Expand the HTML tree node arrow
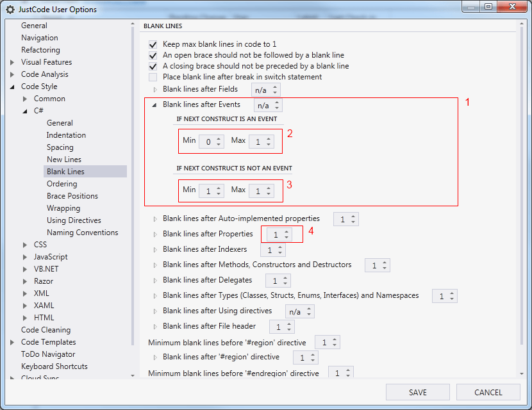 25,318
